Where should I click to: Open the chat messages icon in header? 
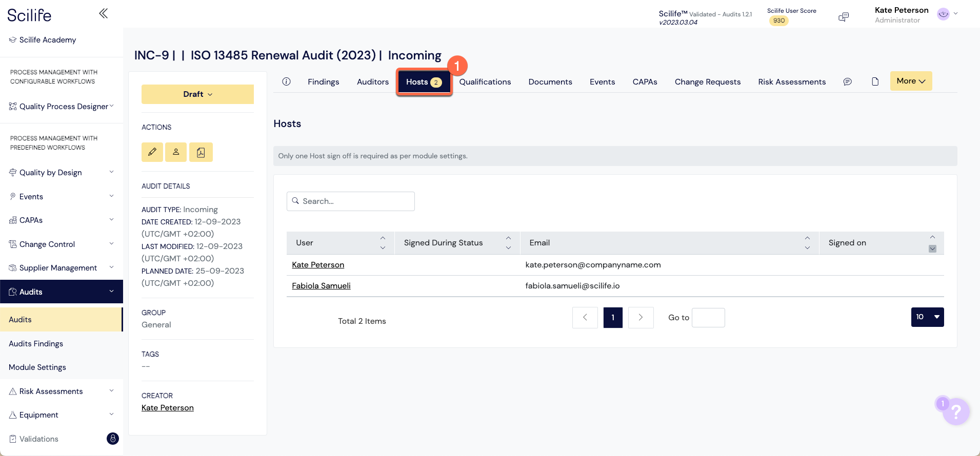coord(844,17)
